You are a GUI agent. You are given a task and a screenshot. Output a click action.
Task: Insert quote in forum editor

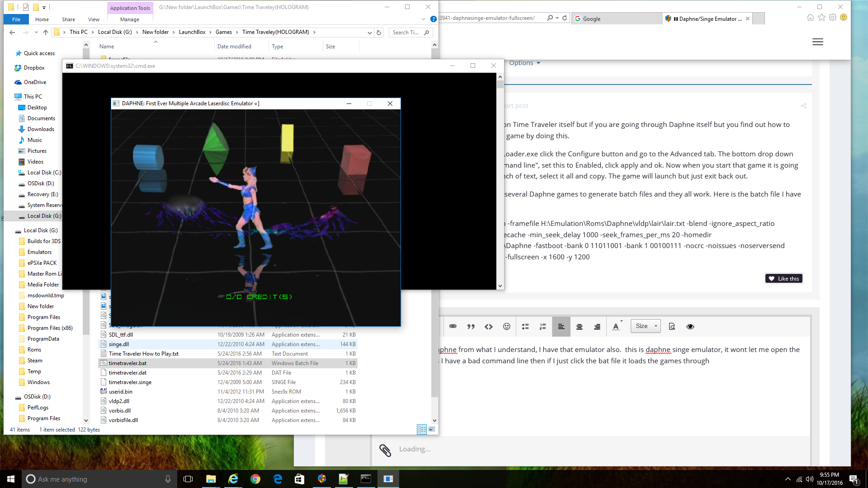[x=471, y=326]
